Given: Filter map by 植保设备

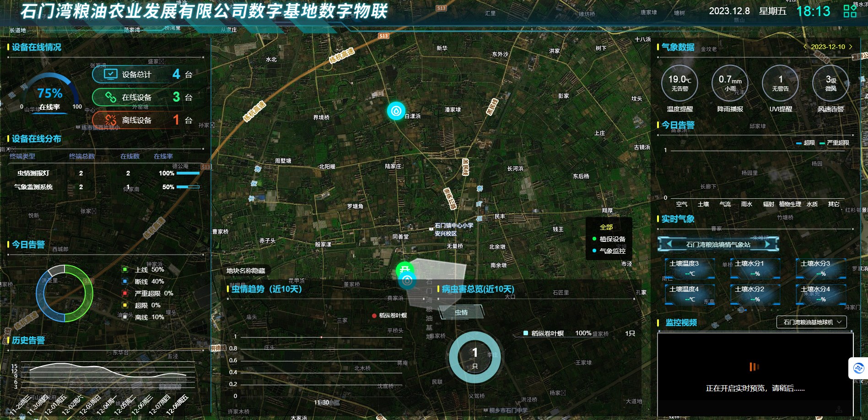Looking at the screenshot, I should coord(609,239).
